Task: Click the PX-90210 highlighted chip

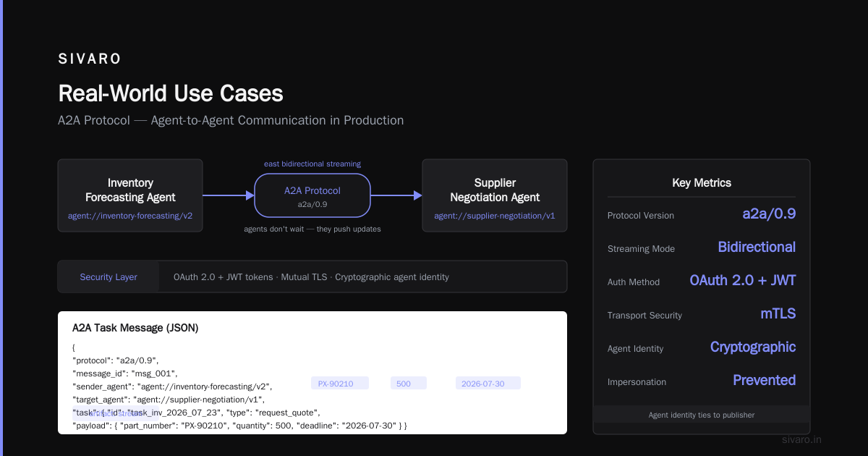Action: coord(340,383)
